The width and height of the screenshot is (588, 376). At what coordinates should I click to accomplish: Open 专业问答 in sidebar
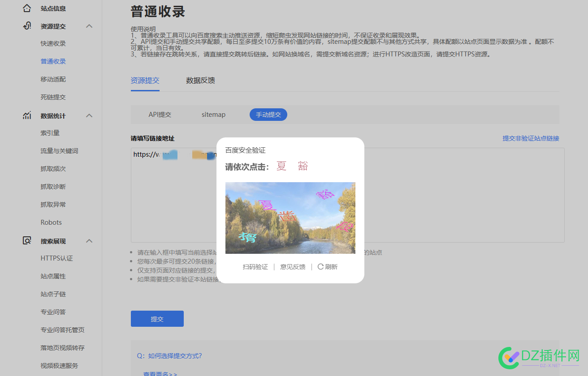point(53,312)
